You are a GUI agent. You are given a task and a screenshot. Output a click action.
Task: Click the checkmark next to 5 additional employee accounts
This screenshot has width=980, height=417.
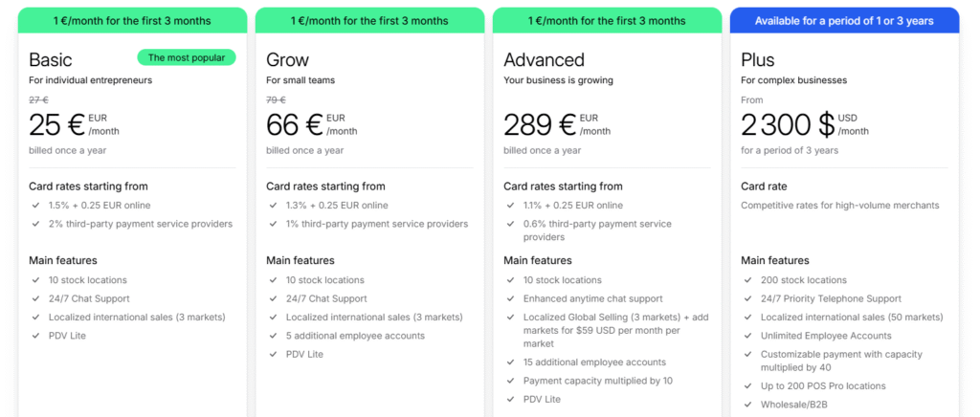click(x=273, y=336)
